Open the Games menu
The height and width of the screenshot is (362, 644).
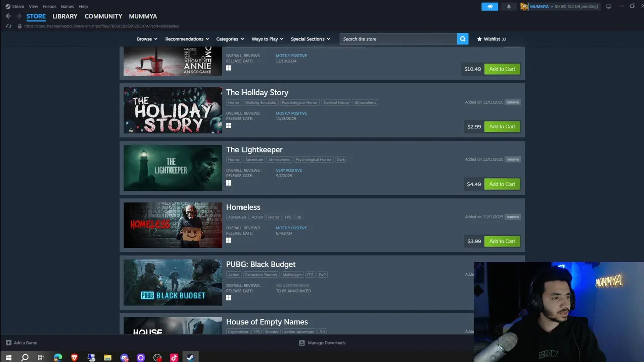coord(67,6)
